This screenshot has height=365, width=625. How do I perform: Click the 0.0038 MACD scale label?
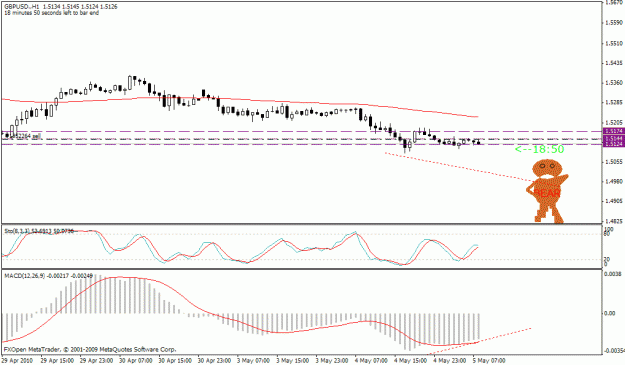tap(614, 274)
